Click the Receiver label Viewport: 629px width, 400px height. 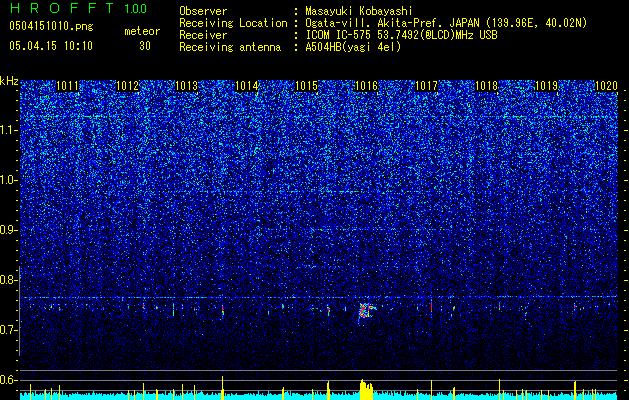click(x=203, y=35)
